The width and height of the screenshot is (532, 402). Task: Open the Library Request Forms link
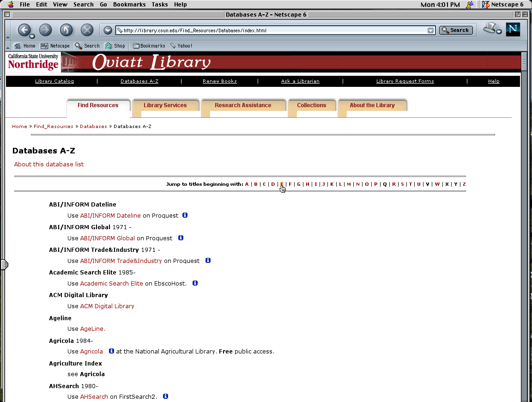405,81
